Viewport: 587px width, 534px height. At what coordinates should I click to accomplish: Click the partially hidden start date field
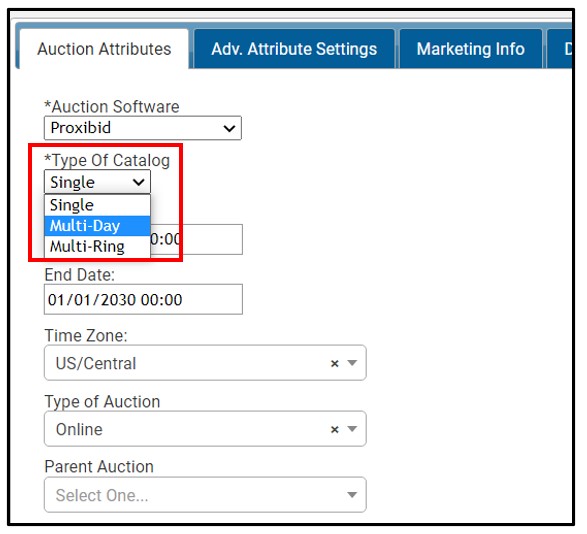pyautogui.click(x=196, y=240)
